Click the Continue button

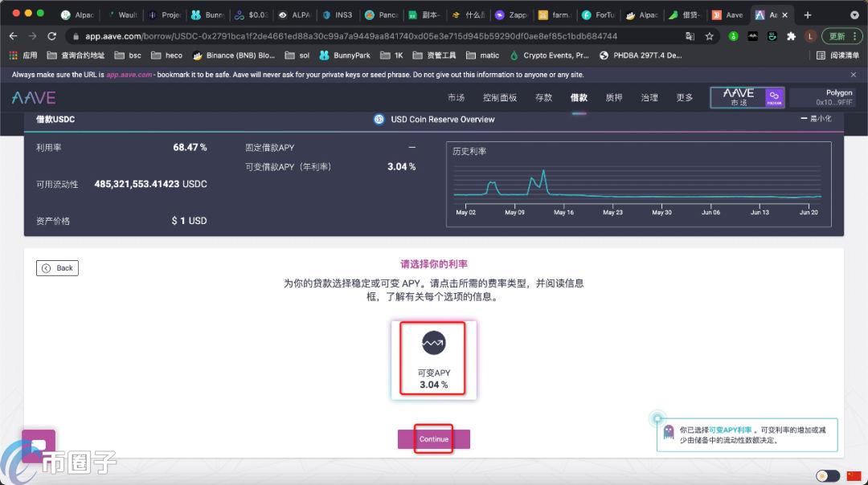click(433, 439)
